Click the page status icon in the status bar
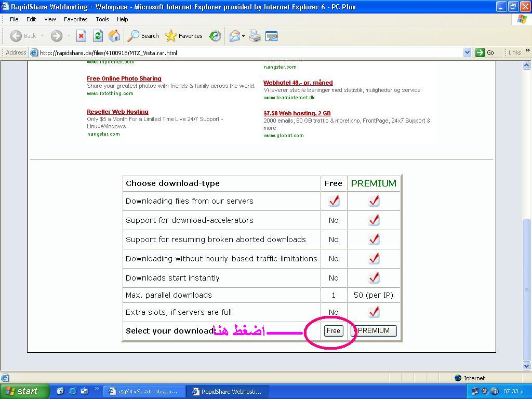The height and width of the screenshot is (399, 532). [5, 378]
